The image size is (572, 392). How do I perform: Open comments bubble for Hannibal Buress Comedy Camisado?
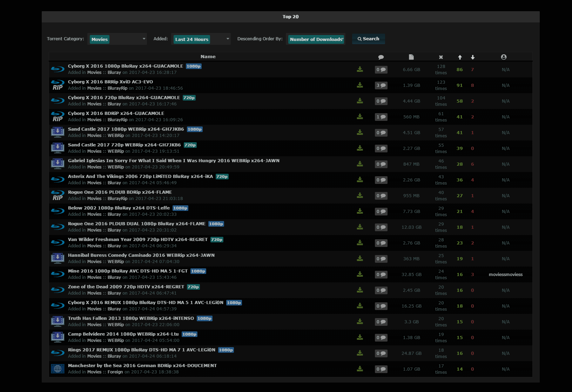(381, 259)
